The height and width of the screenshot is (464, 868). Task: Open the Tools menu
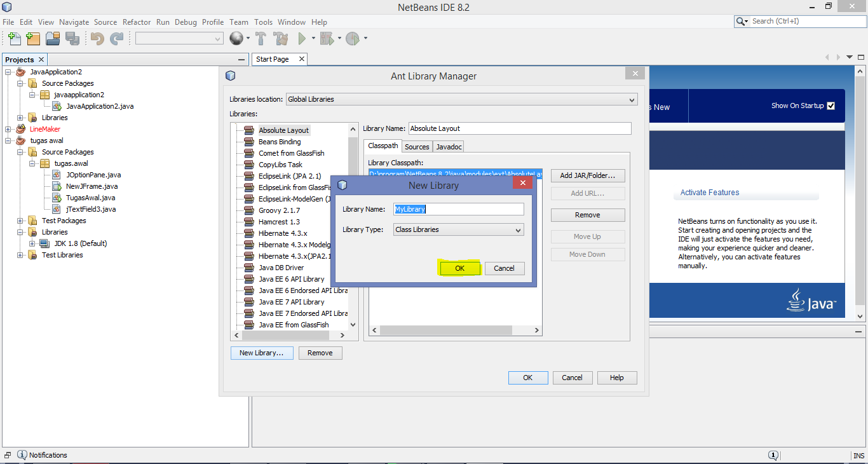pyautogui.click(x=263, y=22)
